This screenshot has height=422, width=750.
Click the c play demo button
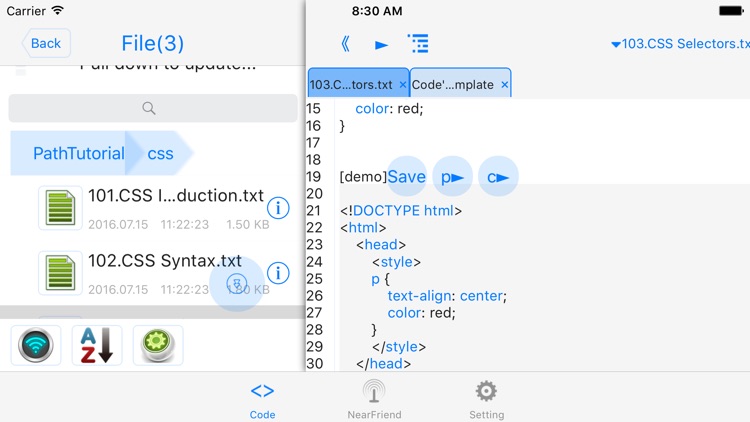[498, 177]
